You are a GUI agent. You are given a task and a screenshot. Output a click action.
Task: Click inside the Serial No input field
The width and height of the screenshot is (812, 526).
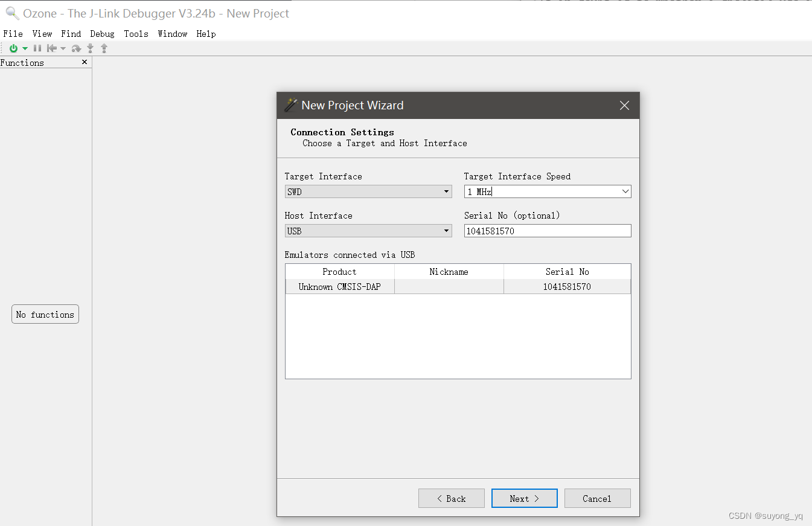547,231
